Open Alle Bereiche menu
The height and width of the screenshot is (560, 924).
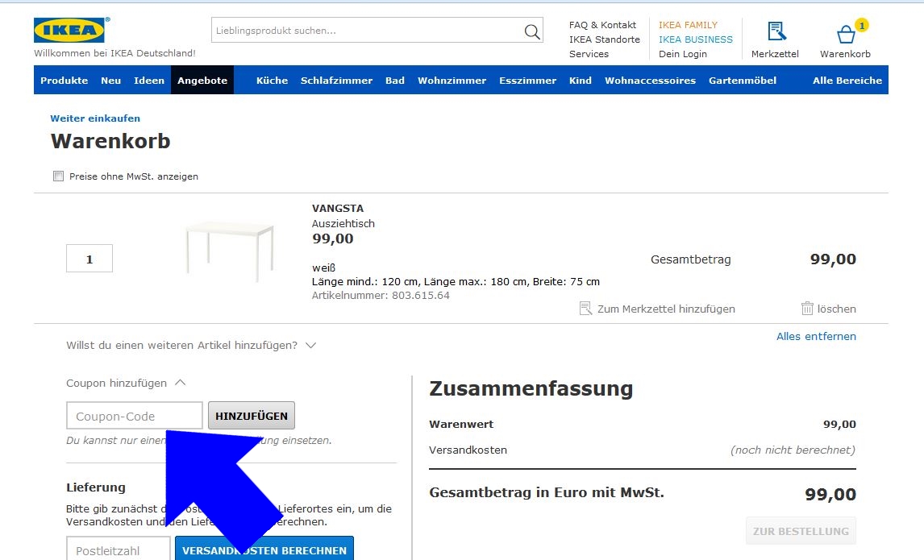847,81
